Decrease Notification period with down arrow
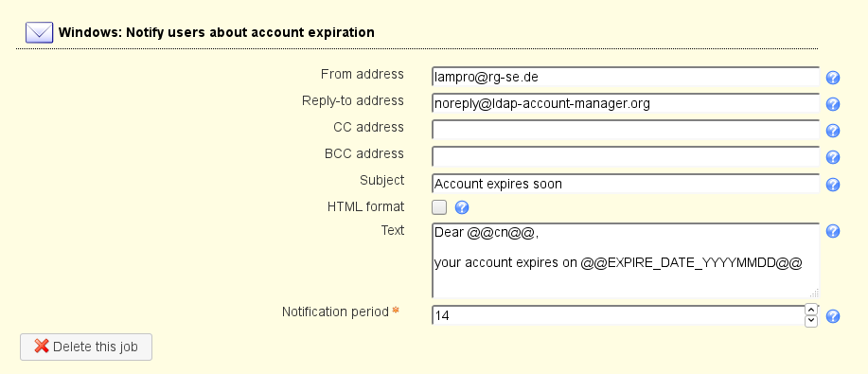The image size is (868, 374). coord(811,321)
